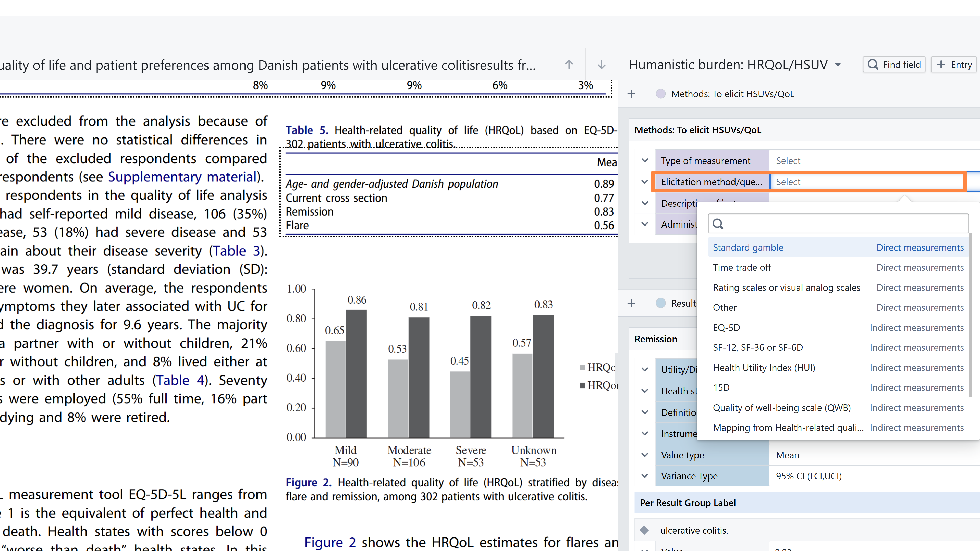Expand the Value type row chevron

click(645, 455)
